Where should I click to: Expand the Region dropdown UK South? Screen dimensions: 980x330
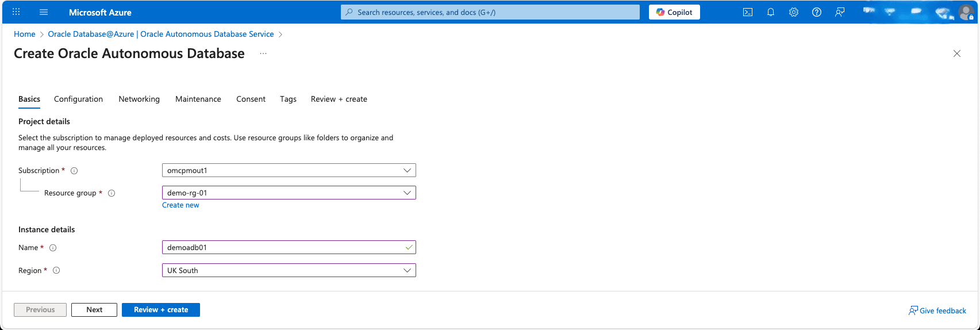pos(289,270)
